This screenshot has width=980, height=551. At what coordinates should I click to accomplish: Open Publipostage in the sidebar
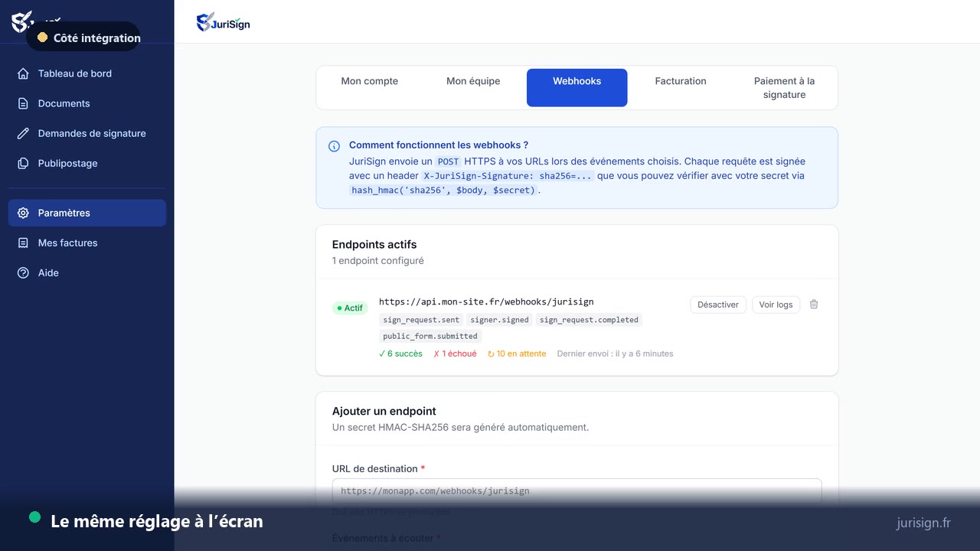[87, 163]
